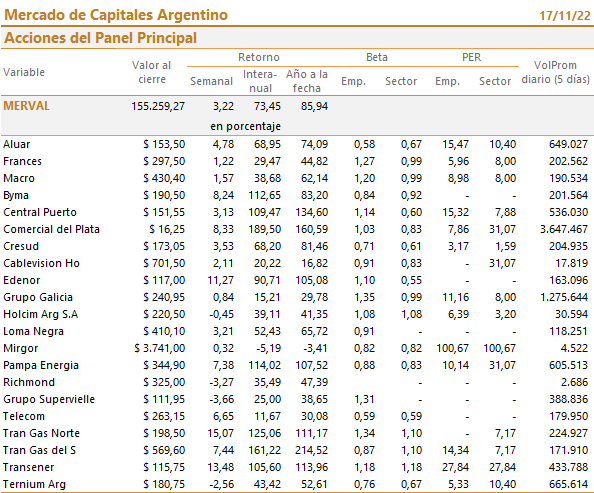Select the Pampa Energia row name
The width and height of the screenshot is (594, 493).
click(41, 365)
